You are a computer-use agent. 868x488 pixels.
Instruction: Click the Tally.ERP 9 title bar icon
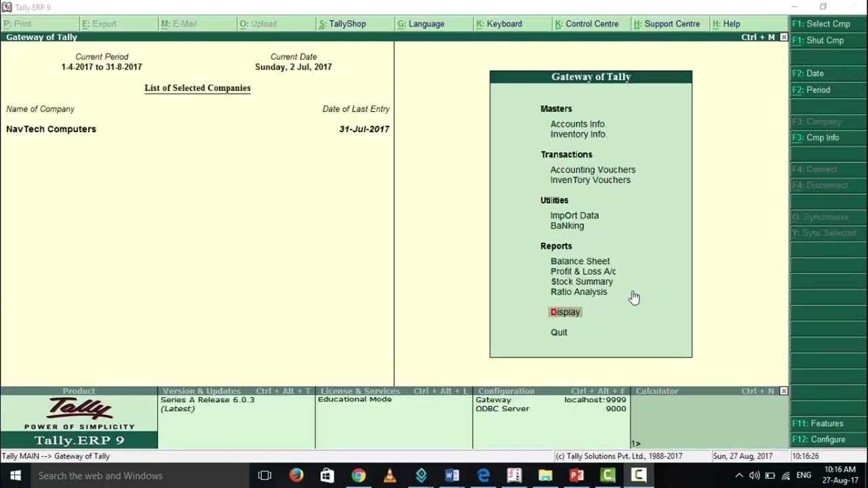[6, 7]
